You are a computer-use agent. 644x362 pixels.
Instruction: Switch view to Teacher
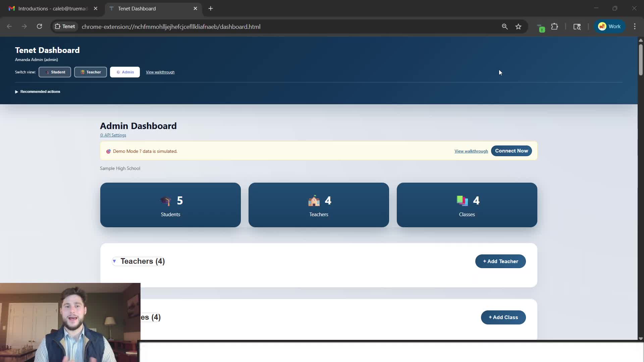91,72
